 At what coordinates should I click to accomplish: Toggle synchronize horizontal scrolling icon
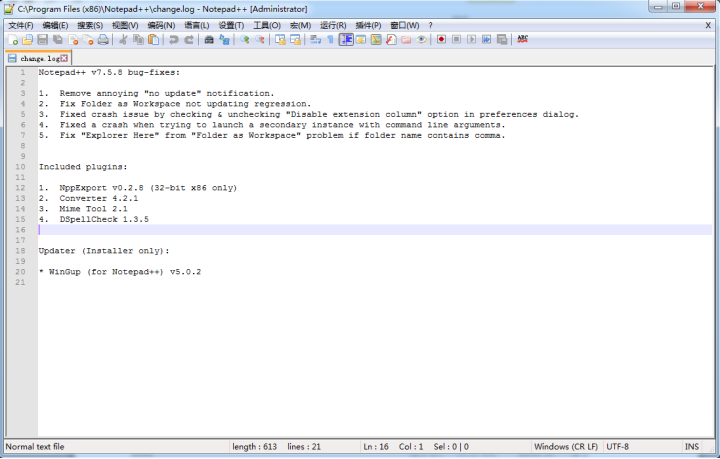tap(295, 40)
